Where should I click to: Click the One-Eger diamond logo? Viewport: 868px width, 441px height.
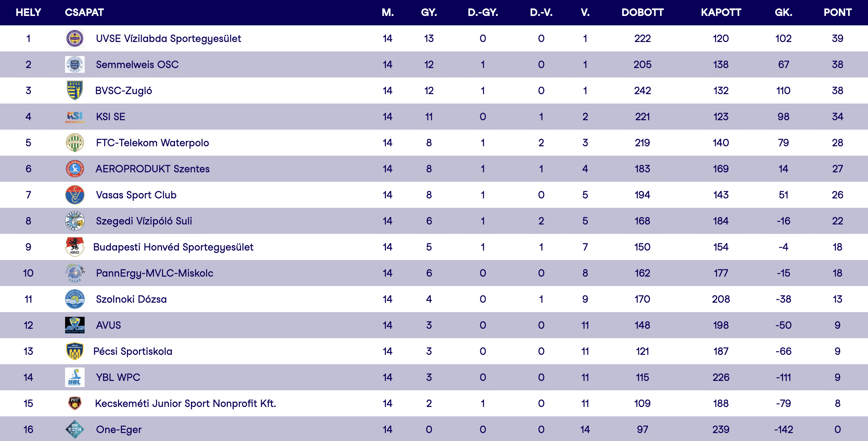[x=75, y=429]
